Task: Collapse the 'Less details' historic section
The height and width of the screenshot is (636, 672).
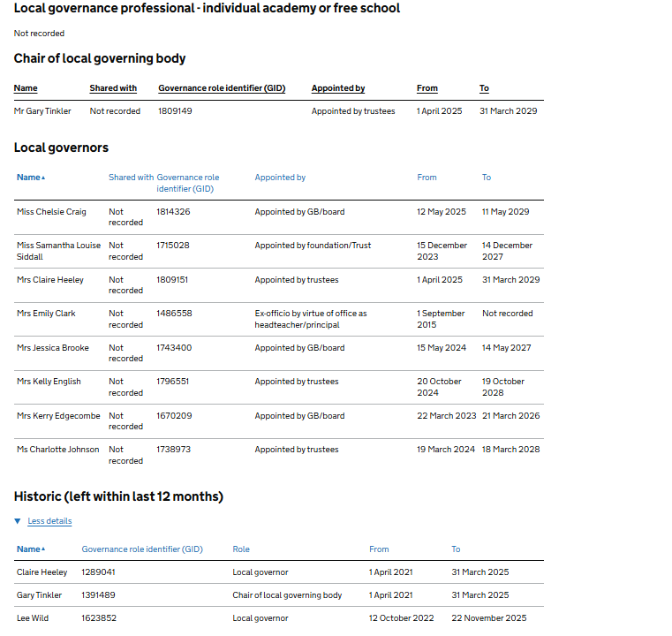Action: (49, 521)
